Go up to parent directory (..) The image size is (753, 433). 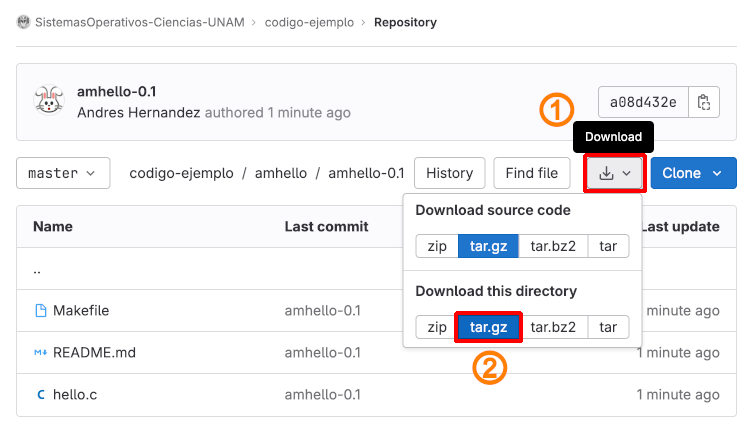[x=37, y=269]
